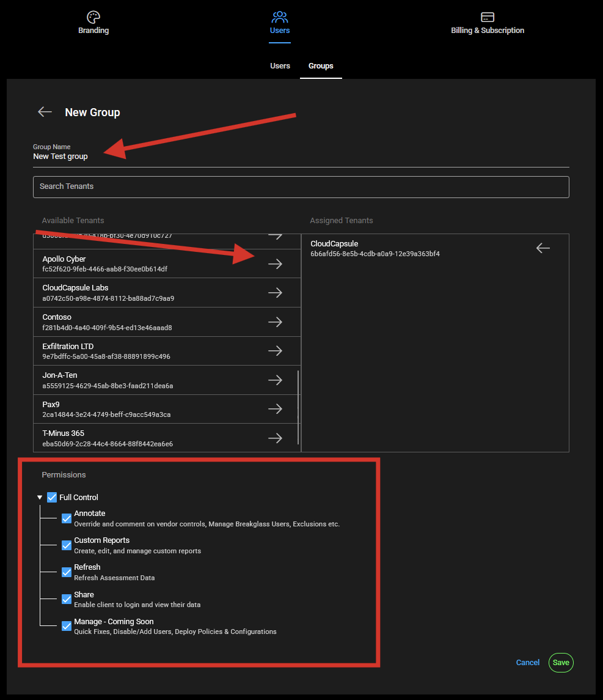Viewport: 603px width, 700px height.
Task: Open the Branding section
Action: pyautogui.click(x=93, y=23)
